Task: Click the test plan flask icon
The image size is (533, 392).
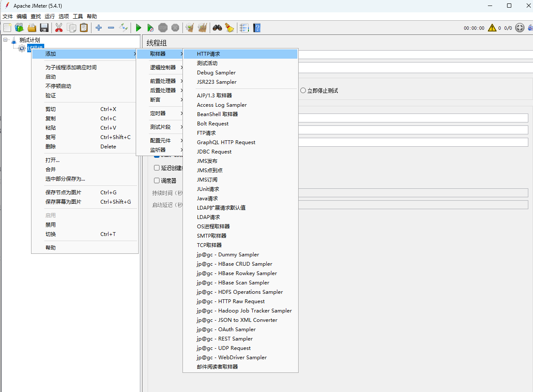Action: (14, 40)
